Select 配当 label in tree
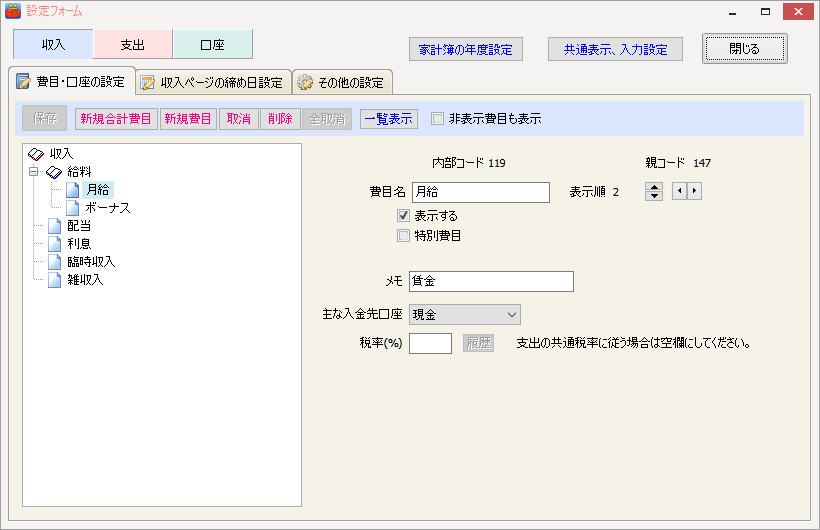 [x=79, y=225]
